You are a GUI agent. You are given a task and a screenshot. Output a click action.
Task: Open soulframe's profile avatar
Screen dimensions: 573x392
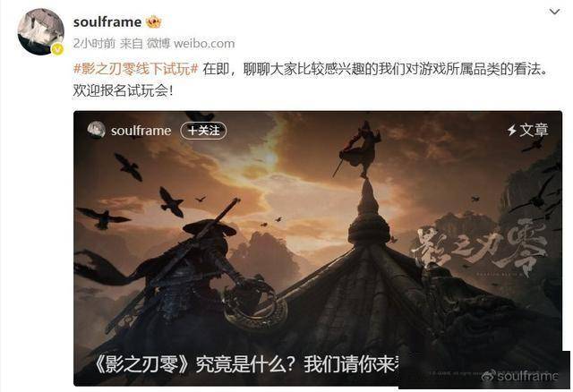pos(40,32)
